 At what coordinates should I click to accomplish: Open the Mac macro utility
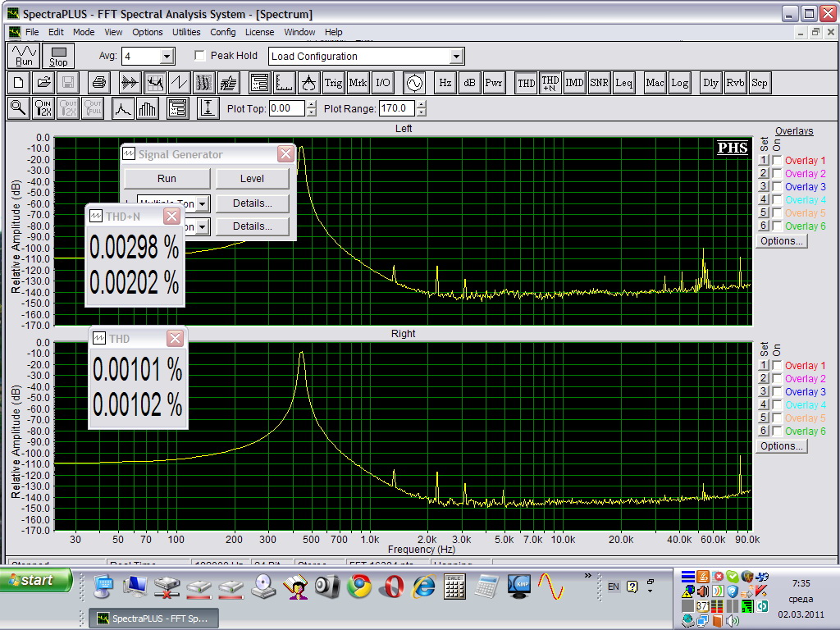[655, 83]
